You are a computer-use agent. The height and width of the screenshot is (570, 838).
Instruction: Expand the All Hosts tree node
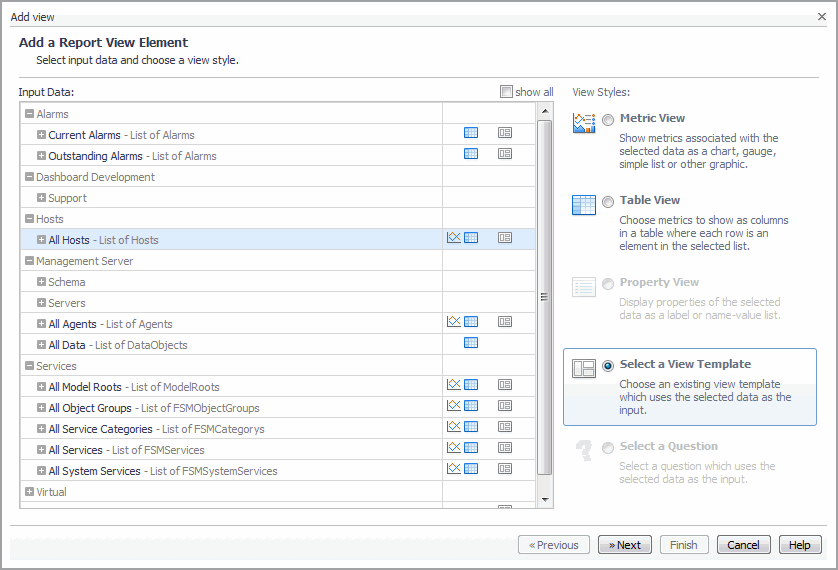41,240
